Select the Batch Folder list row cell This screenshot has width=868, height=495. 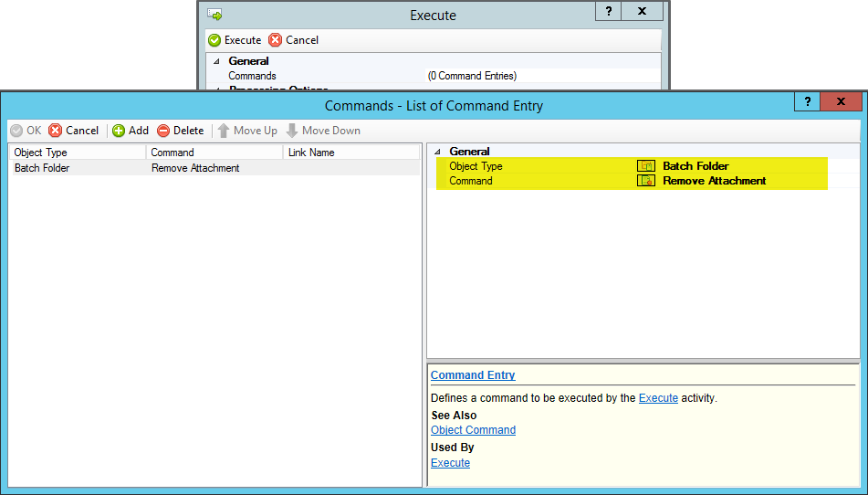pyautogui.click(x=42, y=168)
